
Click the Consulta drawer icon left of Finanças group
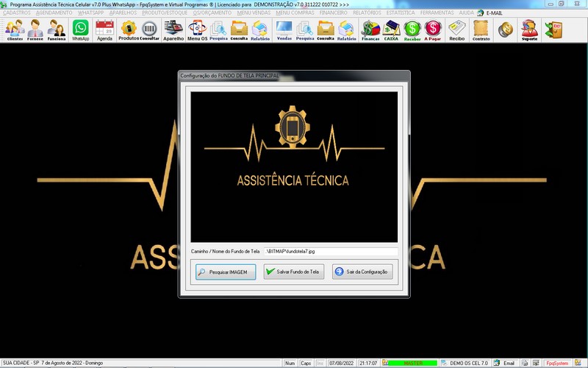pyautogui.click(x=326, y=30)
